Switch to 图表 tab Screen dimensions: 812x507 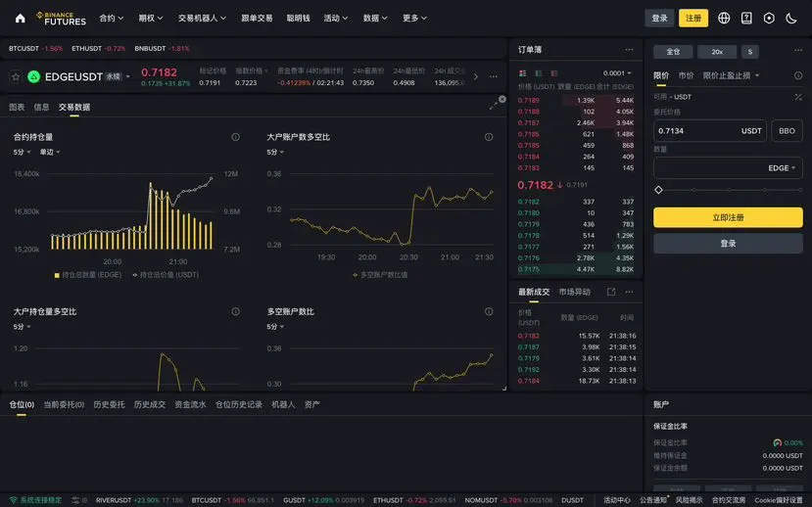pyautogui.click(x=17, y=107)
